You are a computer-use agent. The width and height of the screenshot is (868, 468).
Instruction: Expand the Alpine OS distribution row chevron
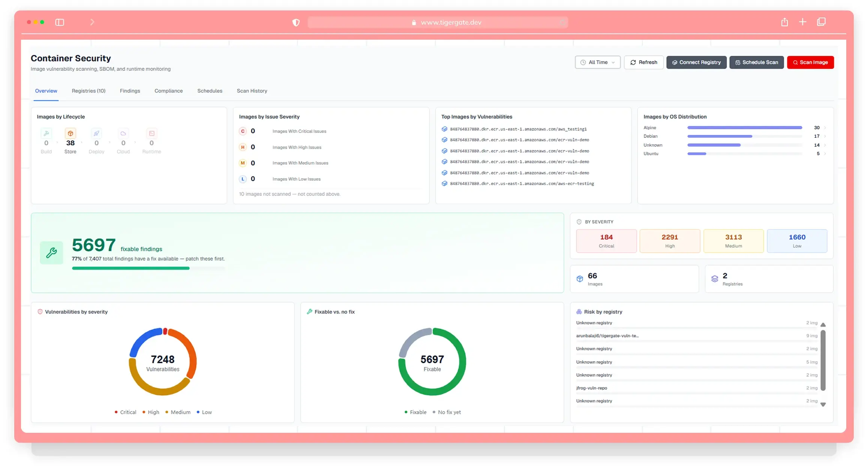[x=825, y=128]
